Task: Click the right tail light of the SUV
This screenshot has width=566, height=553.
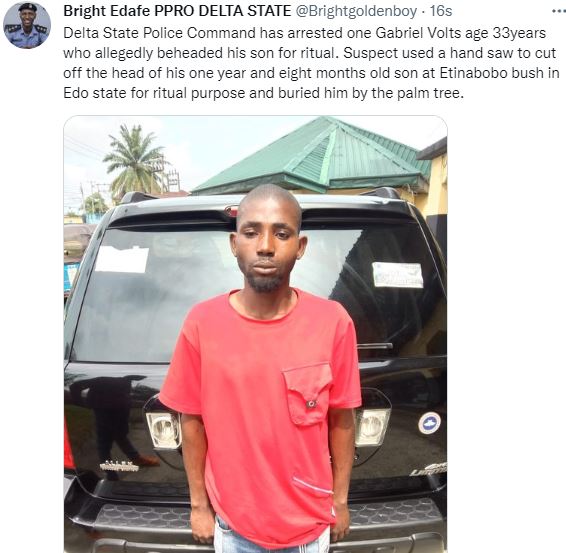Action: 371,427
